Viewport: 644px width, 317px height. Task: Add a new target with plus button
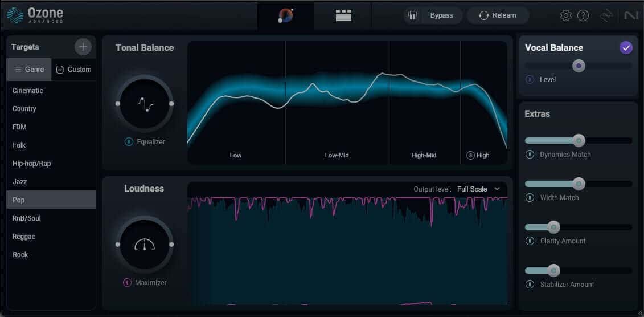[83, 47]
